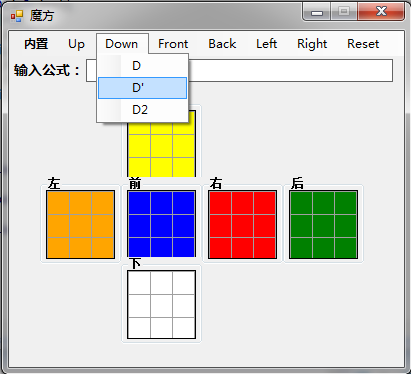Choose D' from the Down menu
Screen dimensions: 411x374
142,88
